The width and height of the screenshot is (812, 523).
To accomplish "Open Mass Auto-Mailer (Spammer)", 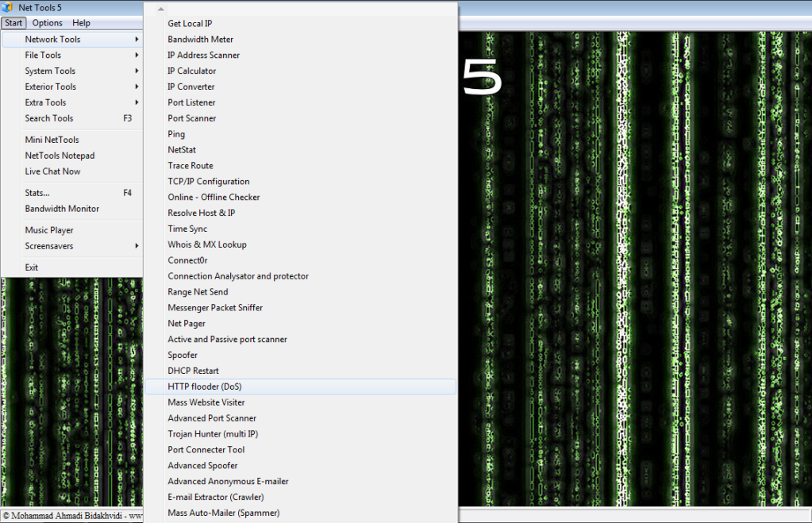I will [x=300, y=513].
